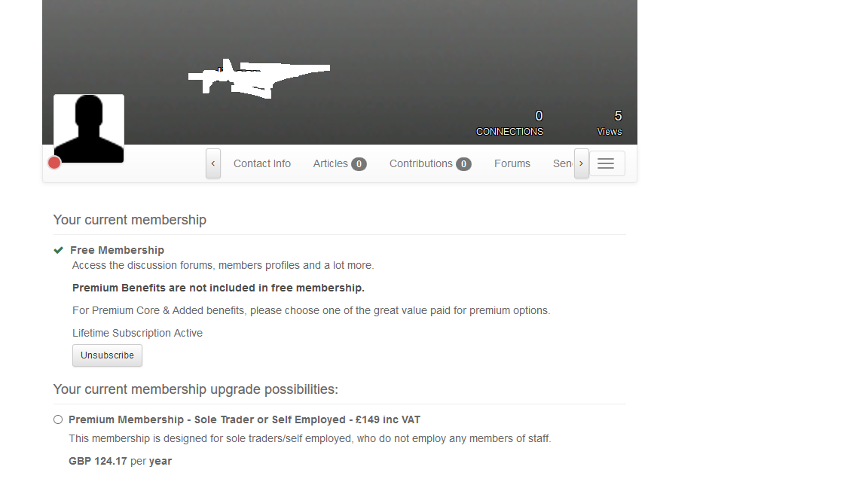Click the left arrow tab scroller
Image resolution: width=868 pixels, height=488 pixels.
(x=213, y=163)
